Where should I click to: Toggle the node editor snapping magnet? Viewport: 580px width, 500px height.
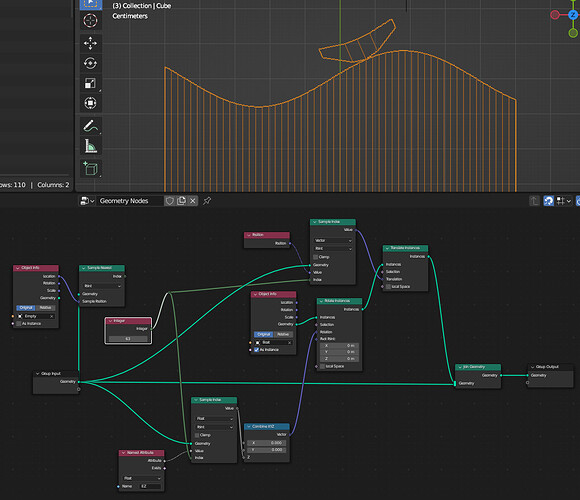pyautogui.click(x=548, y=201)
